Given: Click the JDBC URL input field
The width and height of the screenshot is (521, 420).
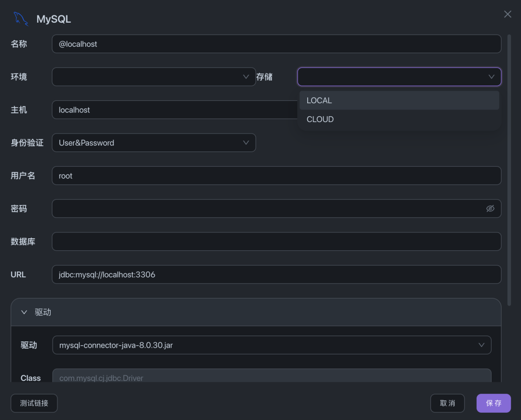Looking at the screenshot, I should point(276,275).
